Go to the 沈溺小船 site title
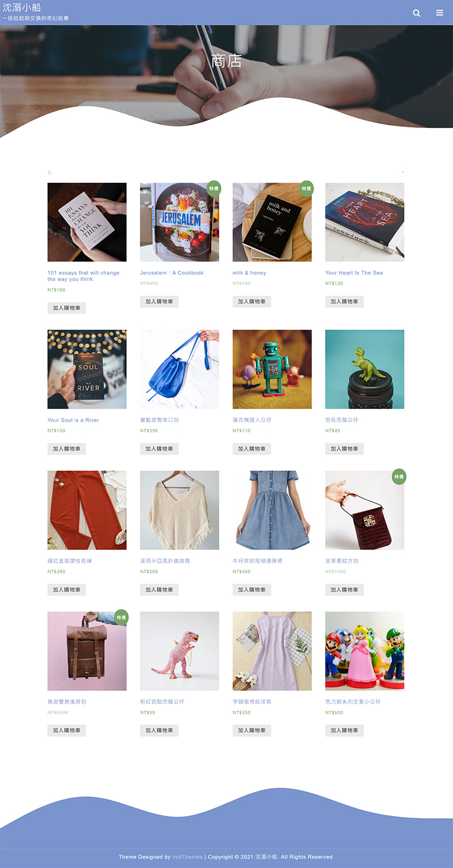 [x=22, y=7]
